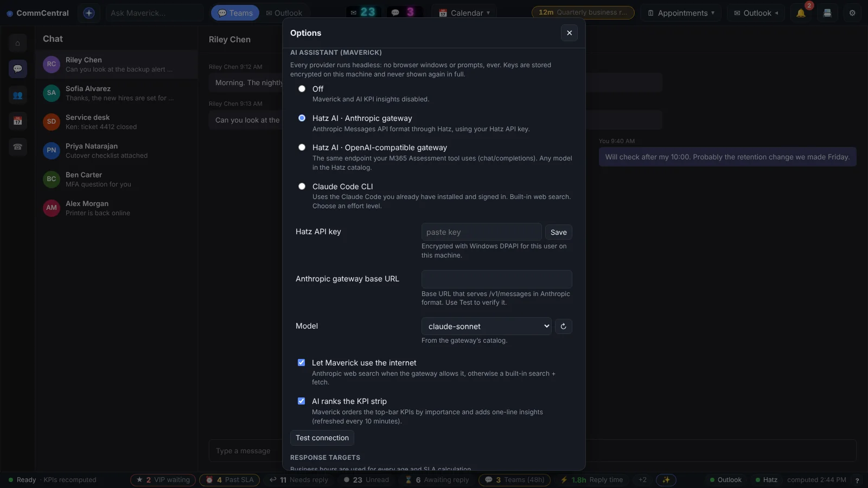Focus the Hatz API key field

point(481,232)
